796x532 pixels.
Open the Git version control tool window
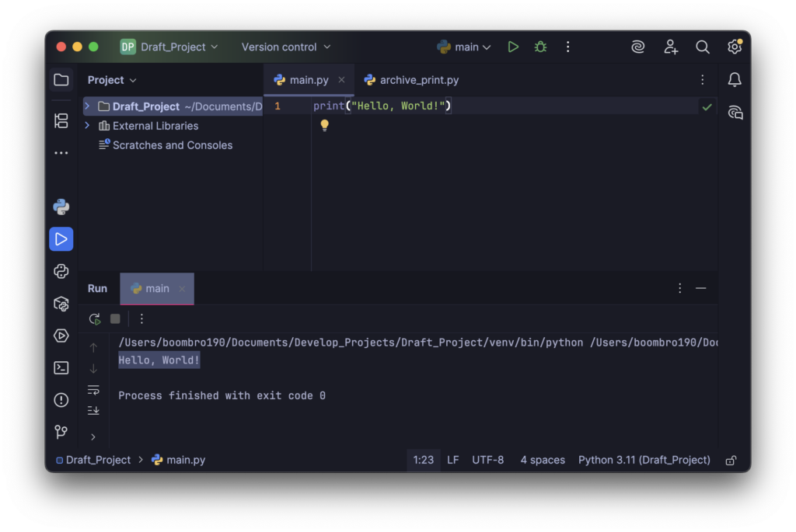click(x=61, y=432)
